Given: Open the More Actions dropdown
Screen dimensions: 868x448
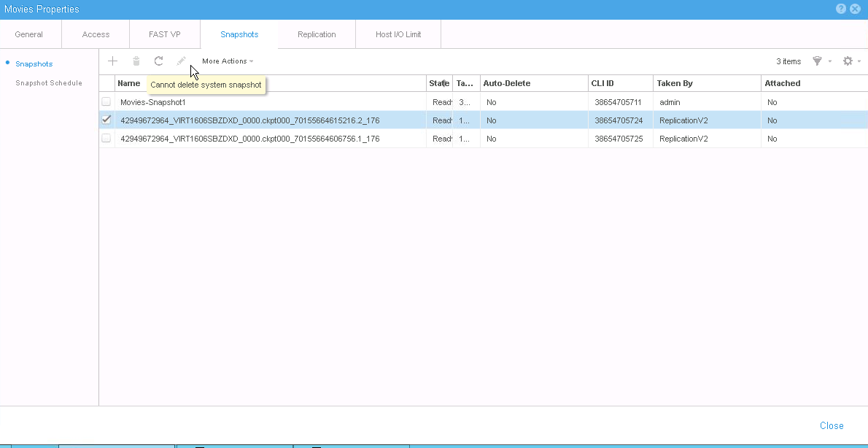Looking at the screenshot, I should click(227, 61).
